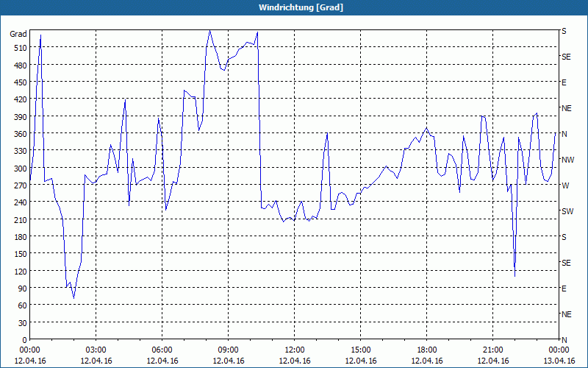Select the 06:00 time label
Screen dimensions: 588x368
pos(162,350)
